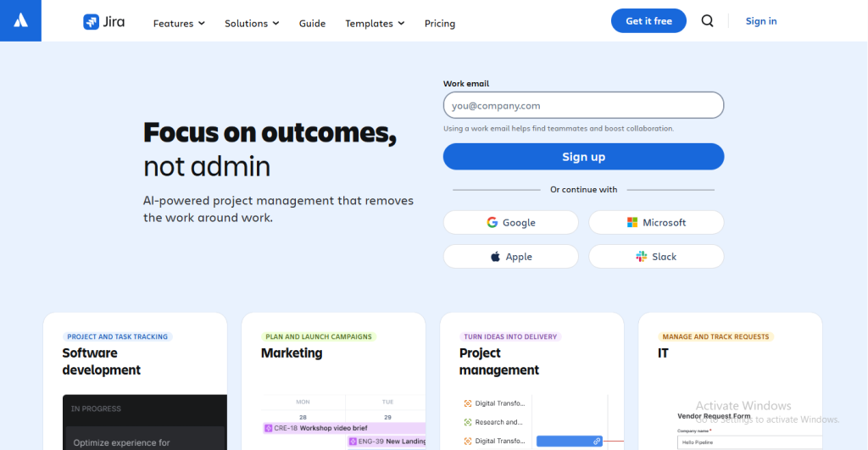This screenshot has width=868, height=450.
Task: Continue with Microsoft sign-up button
Action: (x=656, y=222)
